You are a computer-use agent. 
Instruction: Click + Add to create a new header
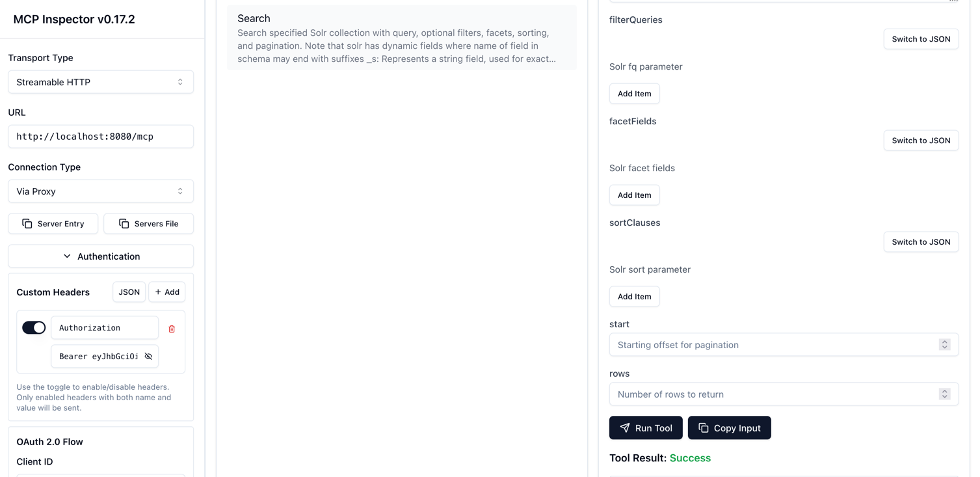(x=166, y=292)
